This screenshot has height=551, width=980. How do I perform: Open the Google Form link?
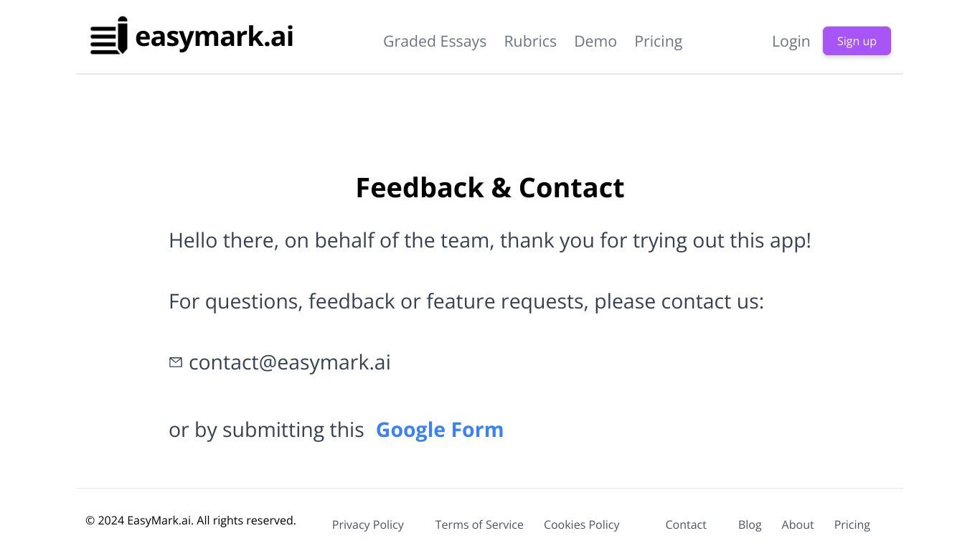coord(440,430)
